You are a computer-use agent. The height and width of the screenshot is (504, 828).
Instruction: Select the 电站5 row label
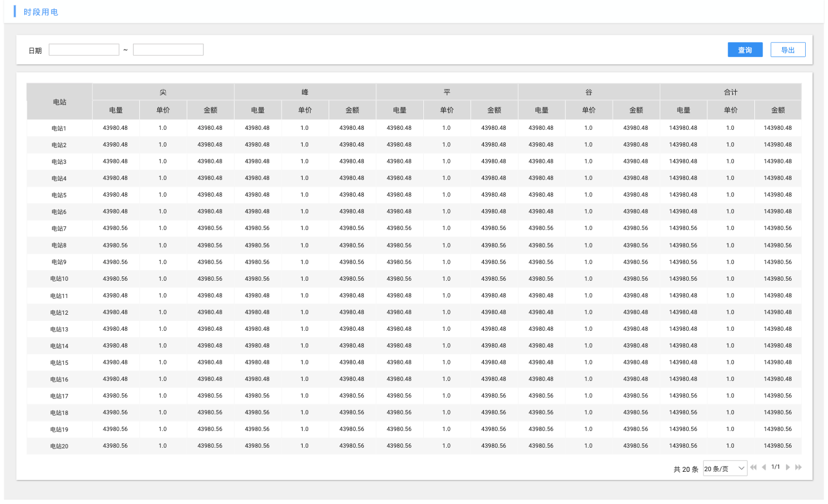[59, 195]
